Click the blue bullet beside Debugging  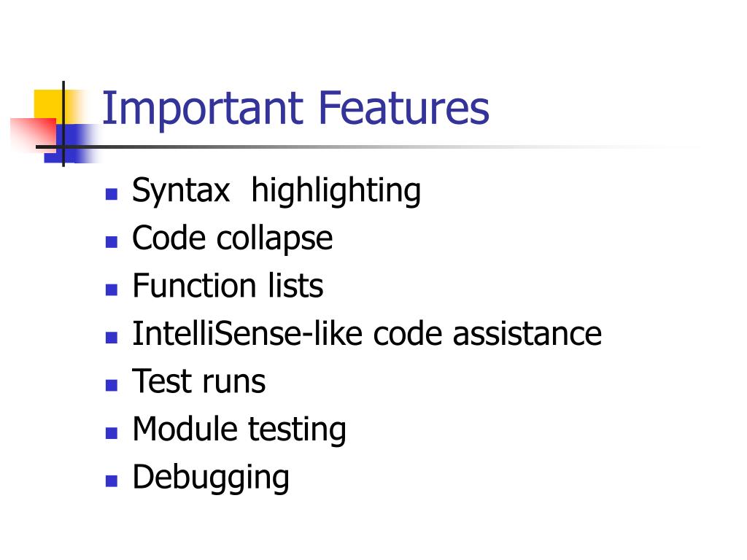[112, 481]
